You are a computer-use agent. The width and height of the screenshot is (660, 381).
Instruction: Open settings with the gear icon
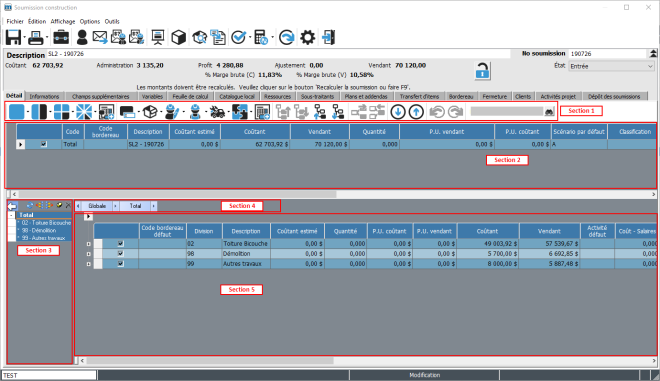307,37
